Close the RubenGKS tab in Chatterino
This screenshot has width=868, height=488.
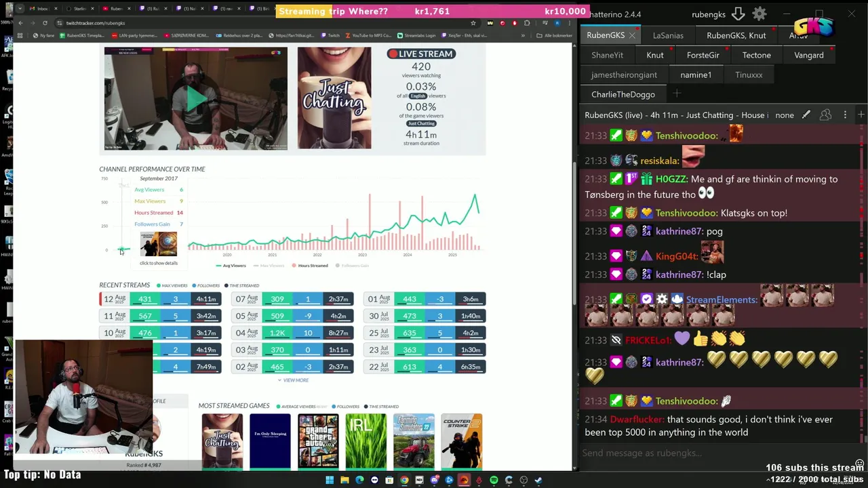coord(632,35)
